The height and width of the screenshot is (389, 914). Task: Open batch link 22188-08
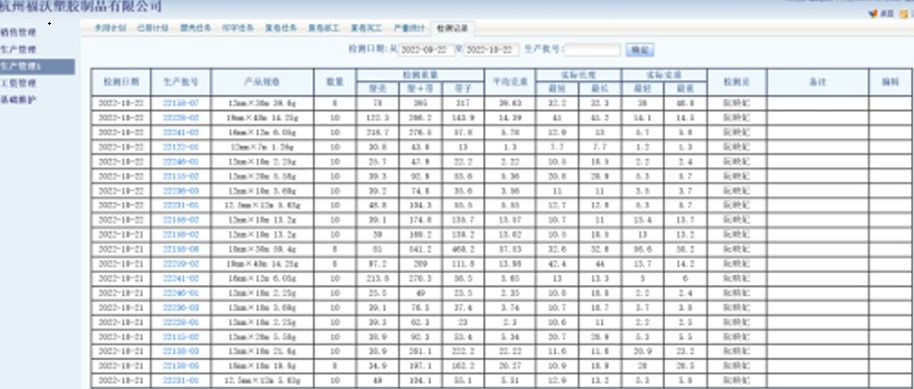[181, 249]
